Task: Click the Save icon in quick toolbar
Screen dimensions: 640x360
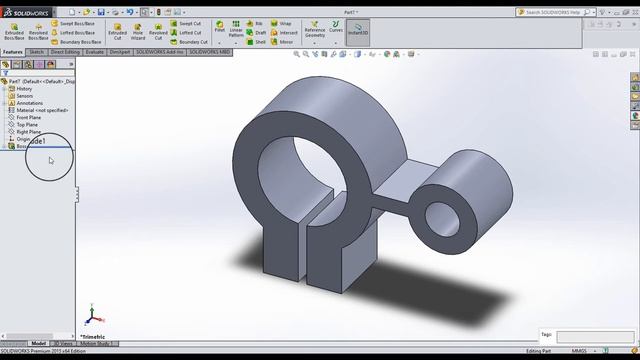Action: tap(101, 12)
